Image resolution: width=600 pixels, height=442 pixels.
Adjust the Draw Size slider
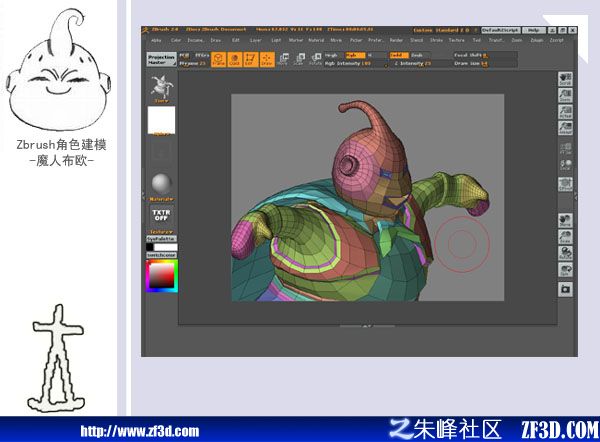(485, 64)
